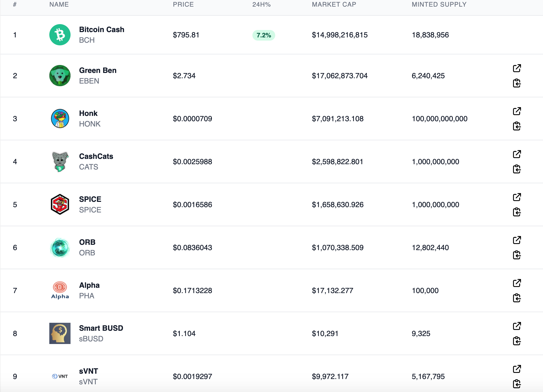The height and width of the screenshot is (392, 543).
Task: Copy sVNT token clipboard icon
Action: (517, 384)
